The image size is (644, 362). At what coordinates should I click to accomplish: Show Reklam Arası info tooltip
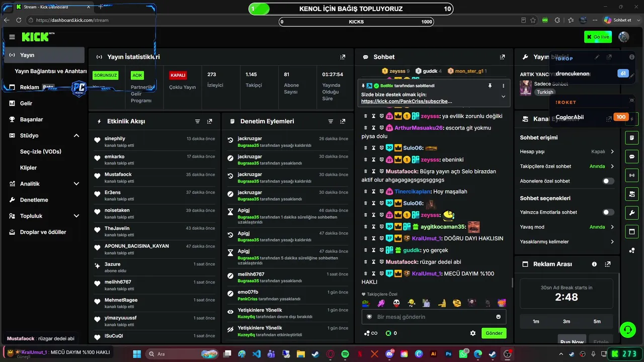tap(594, 264)
